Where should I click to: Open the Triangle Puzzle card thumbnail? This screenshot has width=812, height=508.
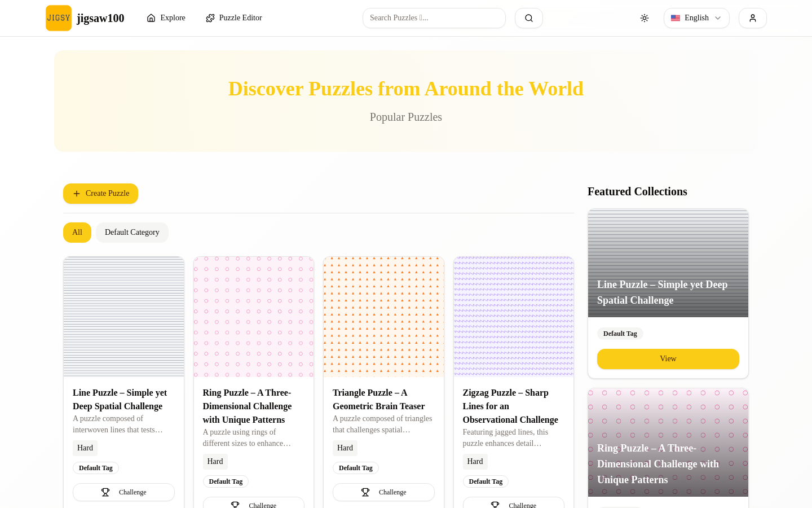[383, 317]
